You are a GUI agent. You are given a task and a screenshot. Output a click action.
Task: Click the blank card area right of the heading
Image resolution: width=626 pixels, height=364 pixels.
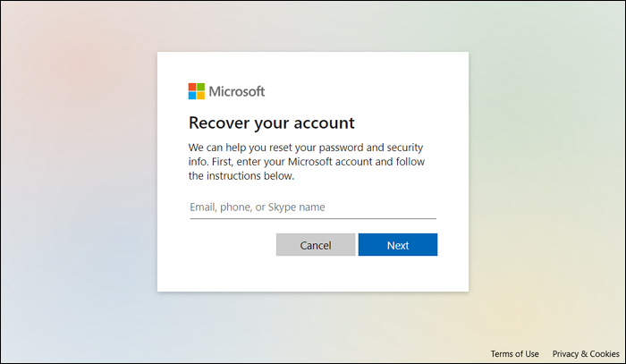[411, 123]
